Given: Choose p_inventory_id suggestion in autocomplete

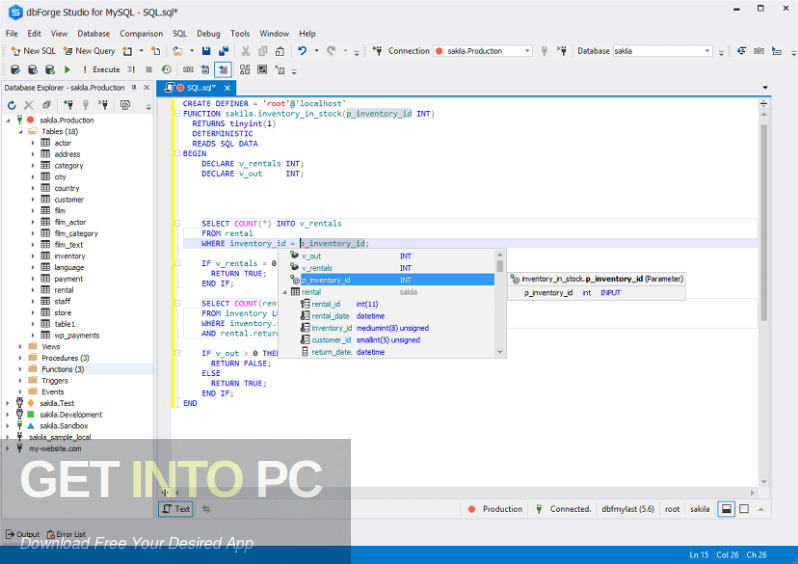Looking at the screenshot, I should (392, 280).
